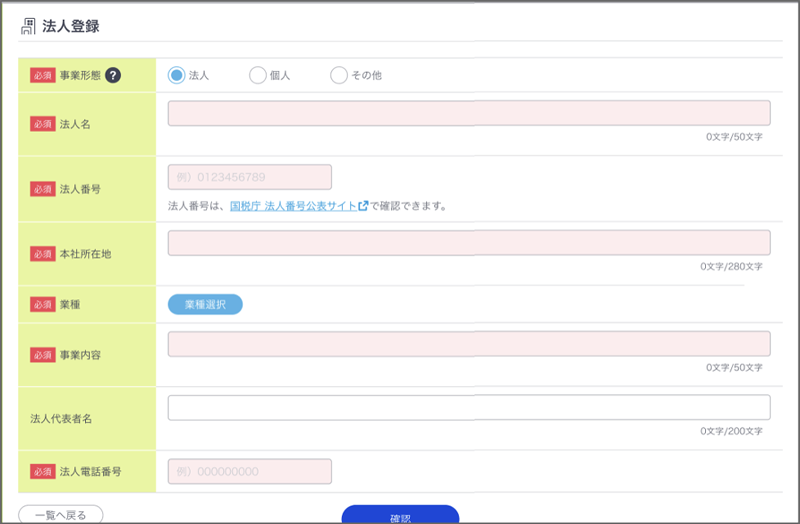
Task: Focus the 法人名 text field
Action: click(x=469, y=113)
